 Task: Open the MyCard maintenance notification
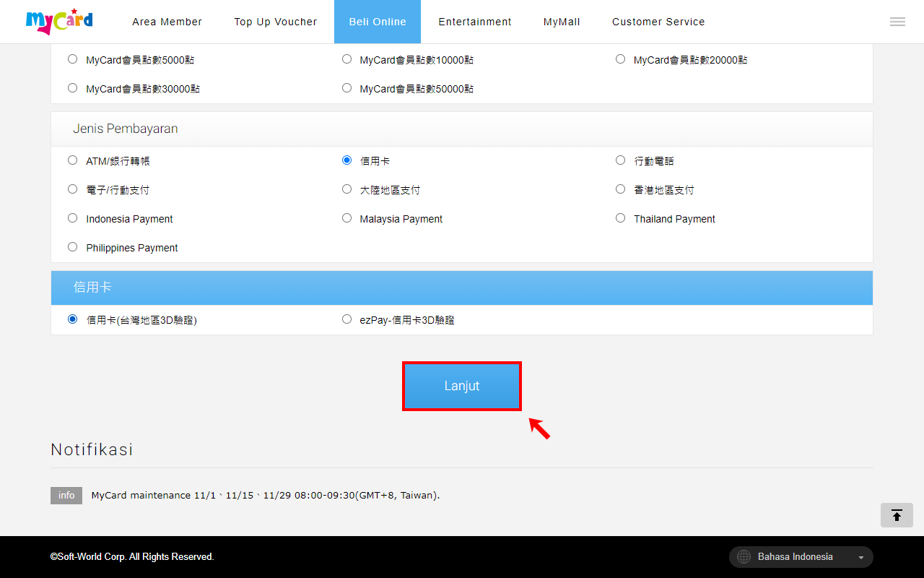pyautogui.click(x=266, y=496)
